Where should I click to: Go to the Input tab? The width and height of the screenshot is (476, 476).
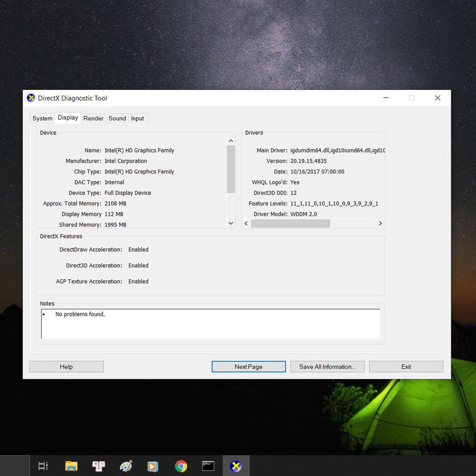click(138, 119)
